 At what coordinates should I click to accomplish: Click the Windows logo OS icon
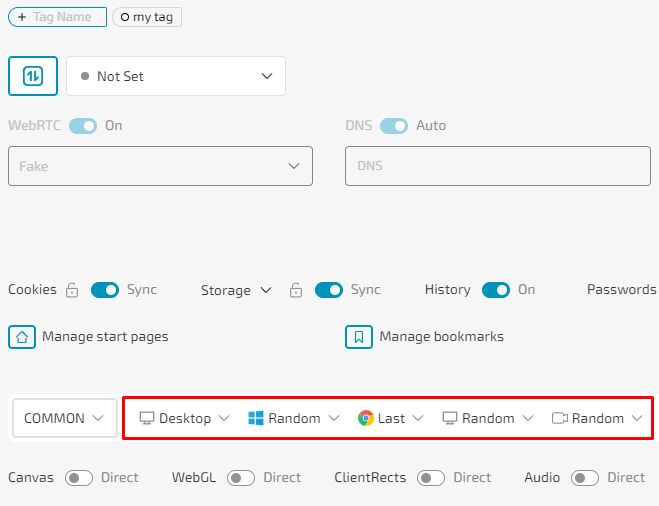256,418
